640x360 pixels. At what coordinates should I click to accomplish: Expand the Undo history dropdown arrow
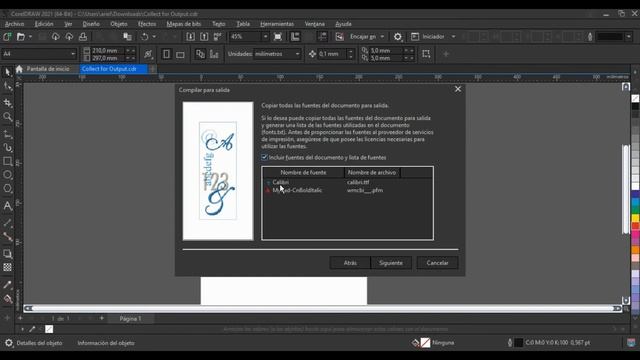[154, 37]
